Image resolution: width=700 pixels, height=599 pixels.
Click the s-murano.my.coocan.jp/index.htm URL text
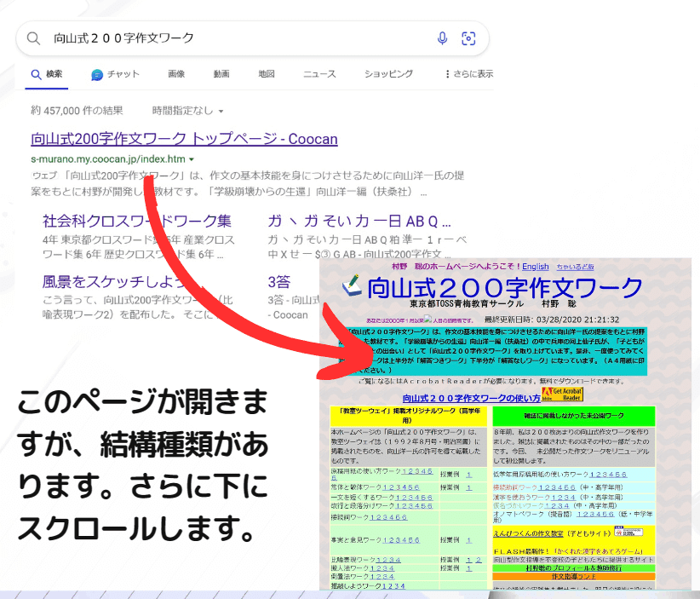[x=108, y=159]
